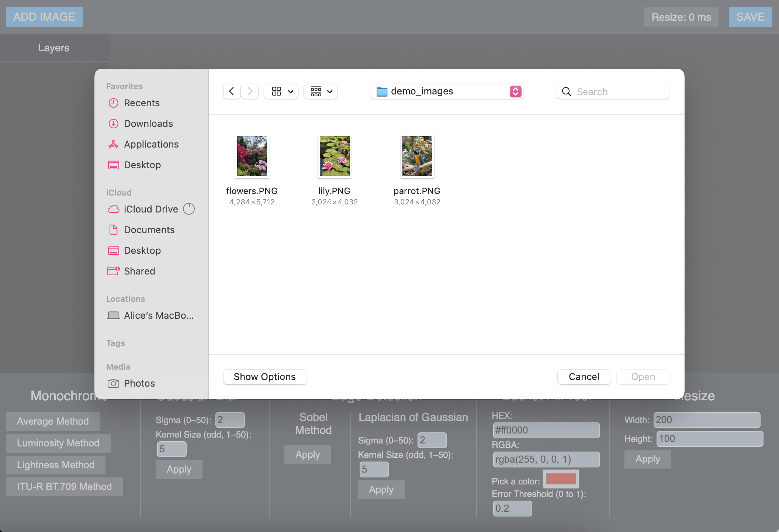Open the grouping options dropdown
Image resolution: width=779 pixels, height=532 pixels.
[x=321, y=91]
